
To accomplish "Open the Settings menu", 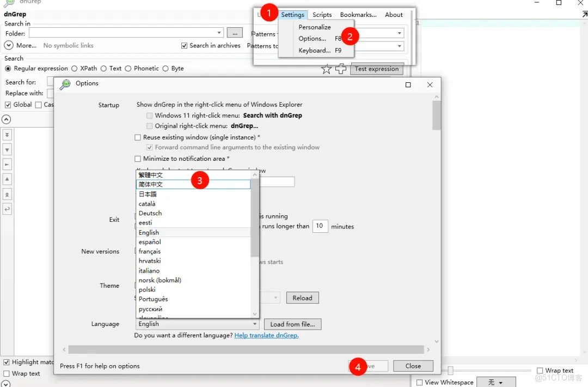I will pyautogui.click(x=292, y=15).
